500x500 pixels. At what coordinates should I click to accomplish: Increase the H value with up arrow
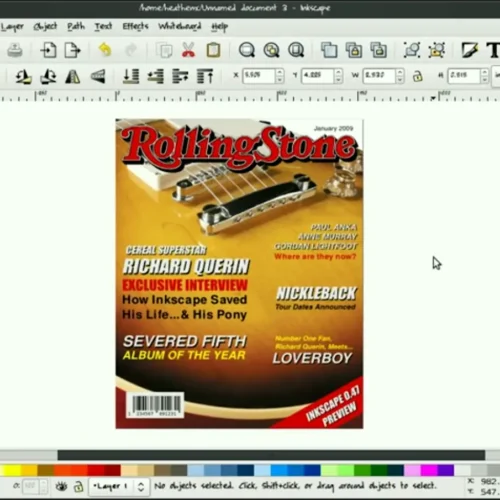(x=485, y=72)
